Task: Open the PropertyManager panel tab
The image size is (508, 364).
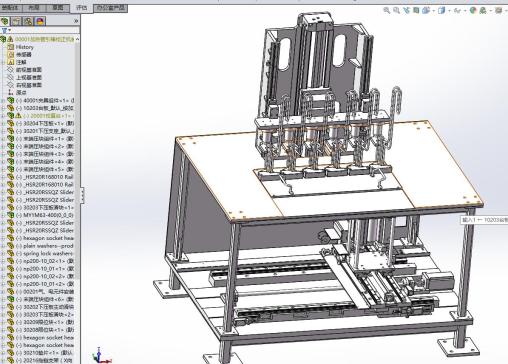Action: pyautogui.click(x=16, y=22)
